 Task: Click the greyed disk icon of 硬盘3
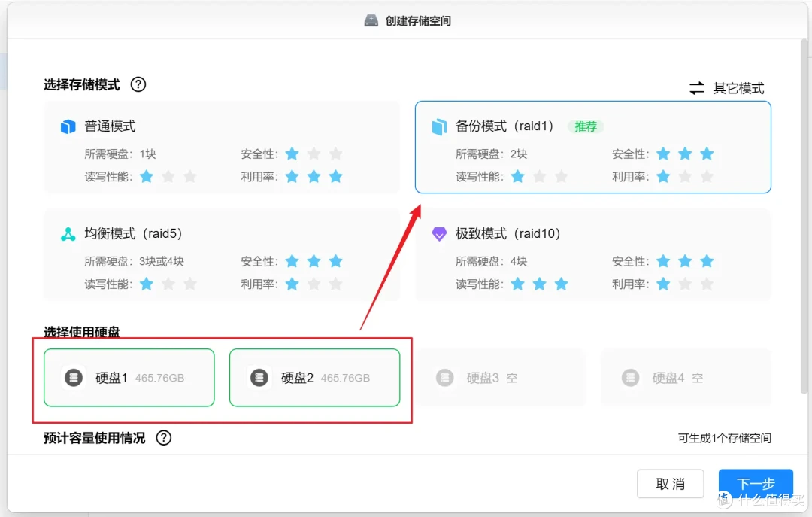click(x=445, y=378)
